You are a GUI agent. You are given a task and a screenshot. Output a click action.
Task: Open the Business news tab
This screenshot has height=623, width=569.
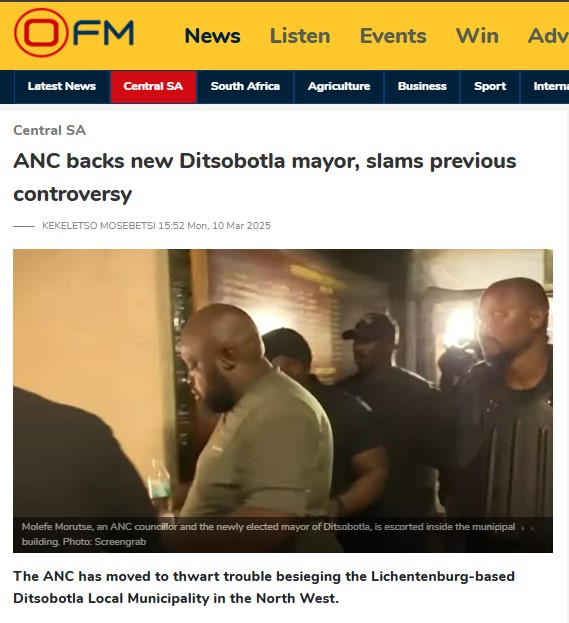tap(422, 87)
